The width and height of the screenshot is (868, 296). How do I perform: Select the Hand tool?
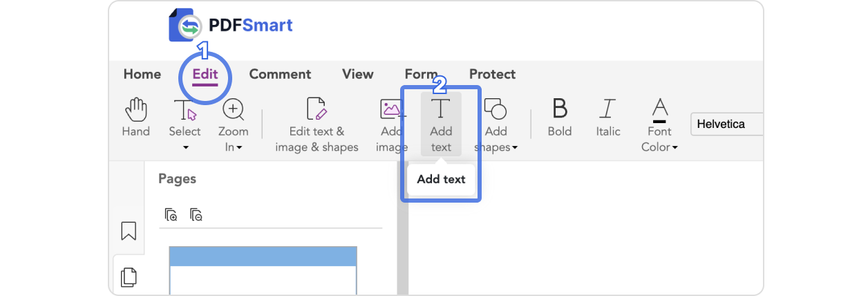(x=135, y=118)
